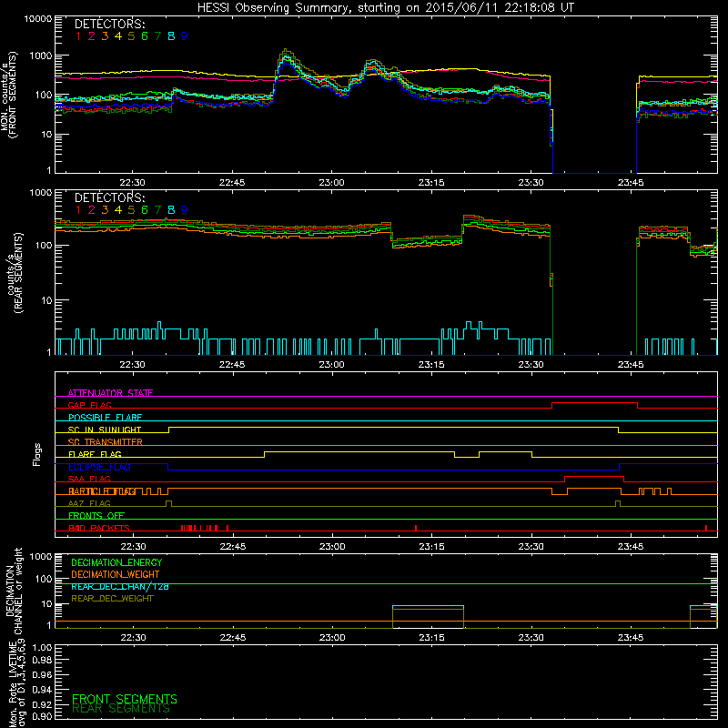Click dark green detector 7 in front segments legend
The height and width of the screenshot is (728, 728).
click(x=157, y=36)
